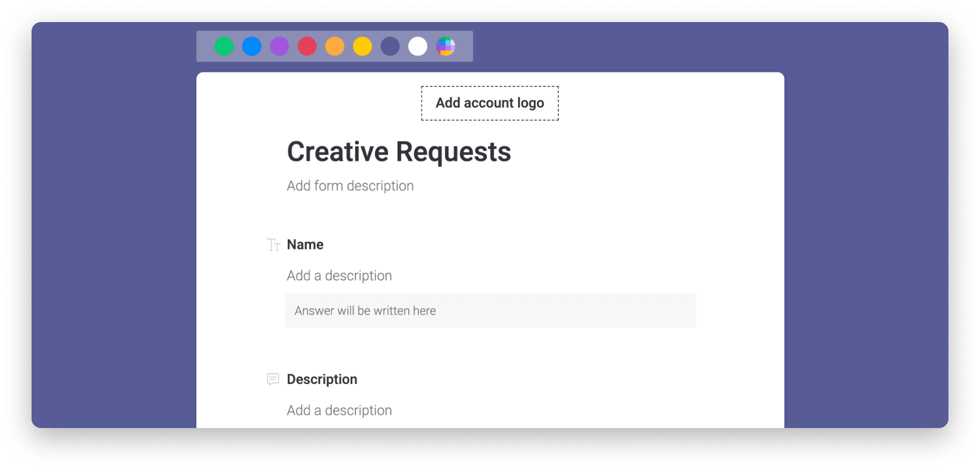Apply the blue form theme
This screenshot has height=469, width=980.
click(252, 46)
